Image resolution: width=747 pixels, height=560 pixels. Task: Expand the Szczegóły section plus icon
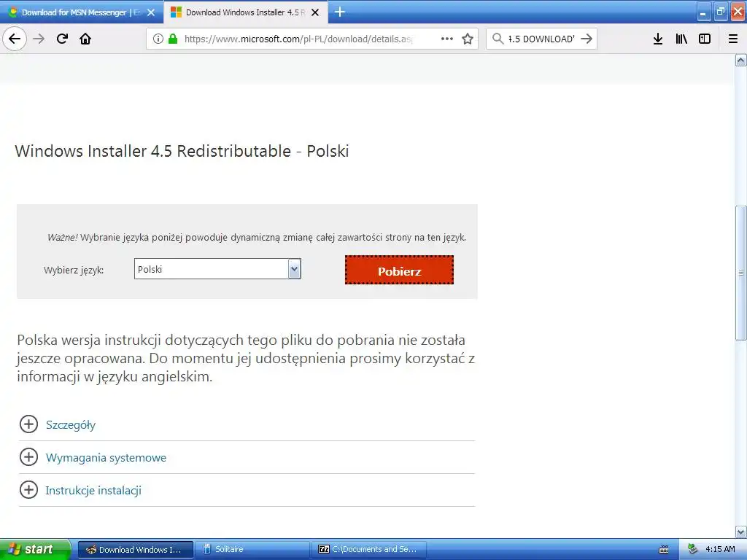point(28,424)
